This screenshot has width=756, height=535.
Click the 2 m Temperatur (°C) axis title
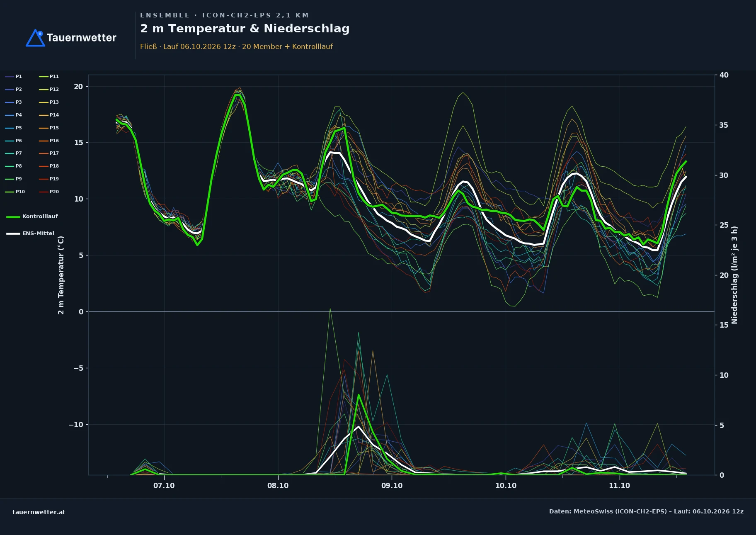[x=61, y=275]
